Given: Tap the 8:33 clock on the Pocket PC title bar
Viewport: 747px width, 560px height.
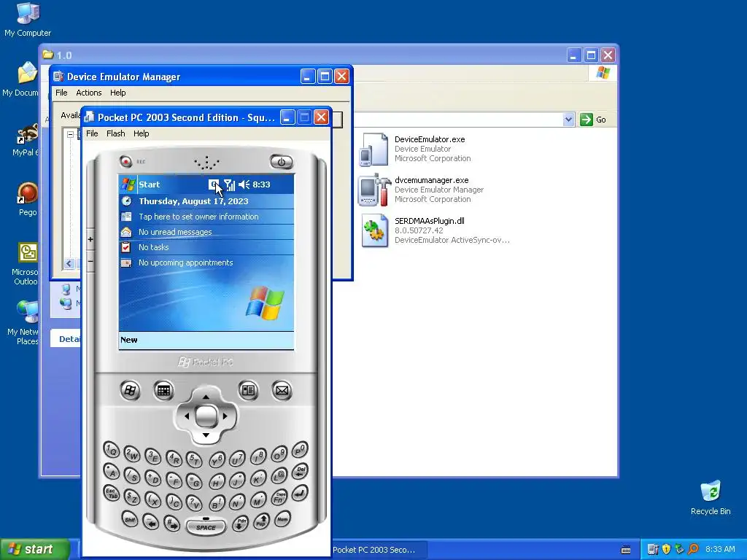Looking at the screenshot, I should (x=261, y=184).
